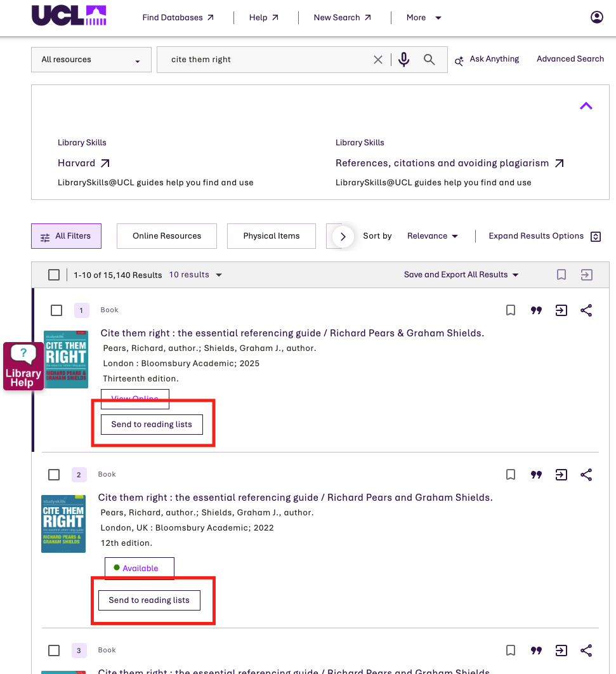Bookmark result 2, 12th edition

point(510,475)
